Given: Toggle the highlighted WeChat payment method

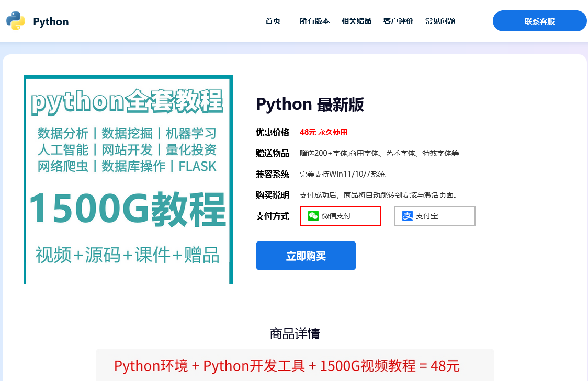Looking at the screenshot, I should tap(341, 215).
